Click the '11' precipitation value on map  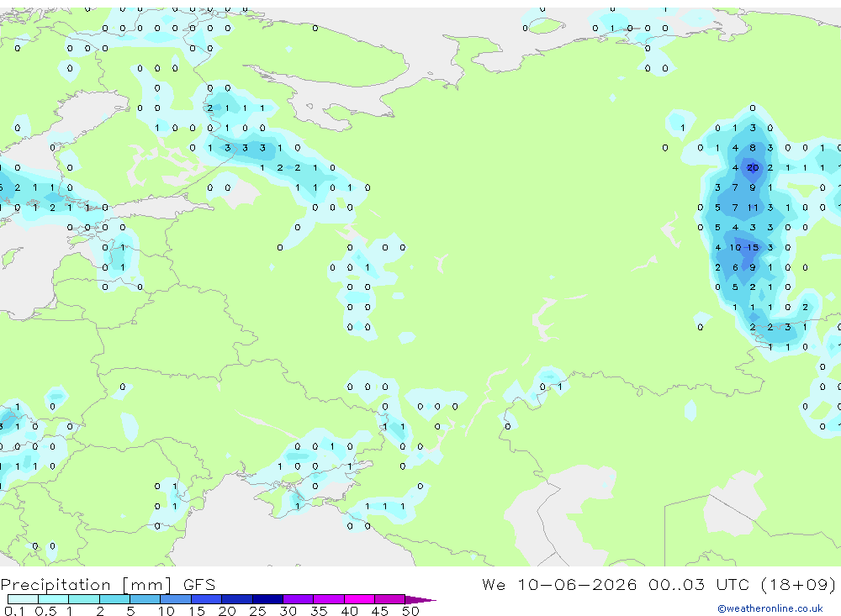coord(753,208)
